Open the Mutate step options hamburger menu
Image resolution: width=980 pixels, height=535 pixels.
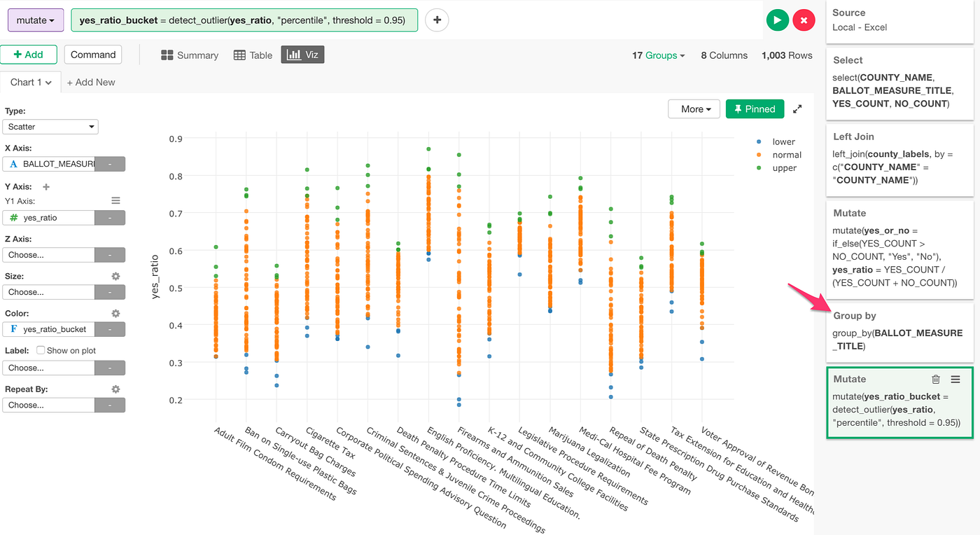[955, 379]
